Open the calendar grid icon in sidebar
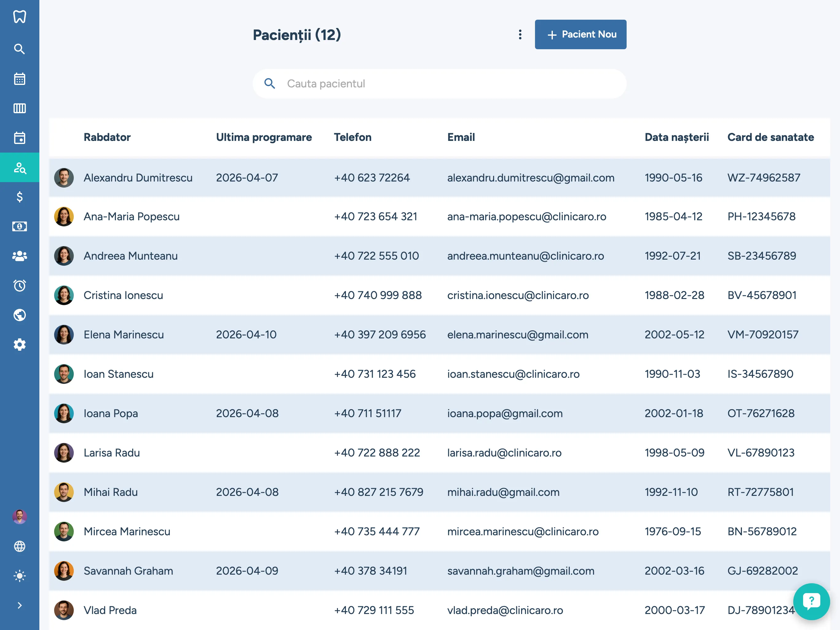Image resolution: width=840 pixels, height=630 pixels. pyautogui.click(x=19, y=79)
